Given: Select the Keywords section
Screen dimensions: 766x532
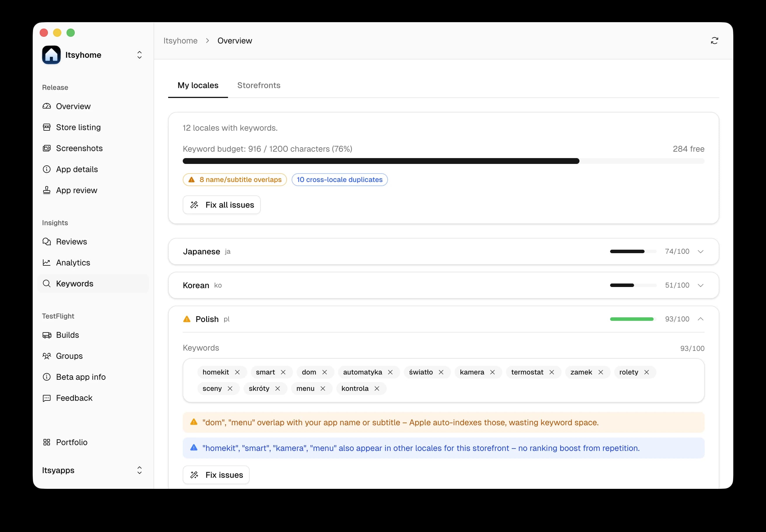Looking at the screenshot, I should pos(74,284).
